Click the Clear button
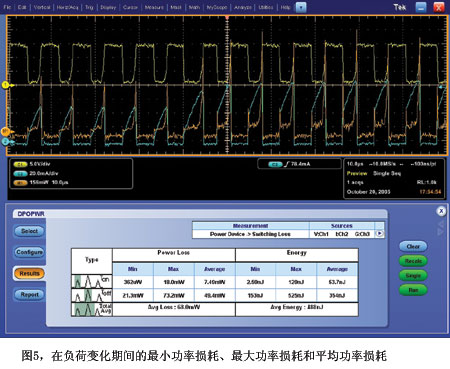Image resolution: width=450 pixels, height=369 pixels. click(413, 247)
